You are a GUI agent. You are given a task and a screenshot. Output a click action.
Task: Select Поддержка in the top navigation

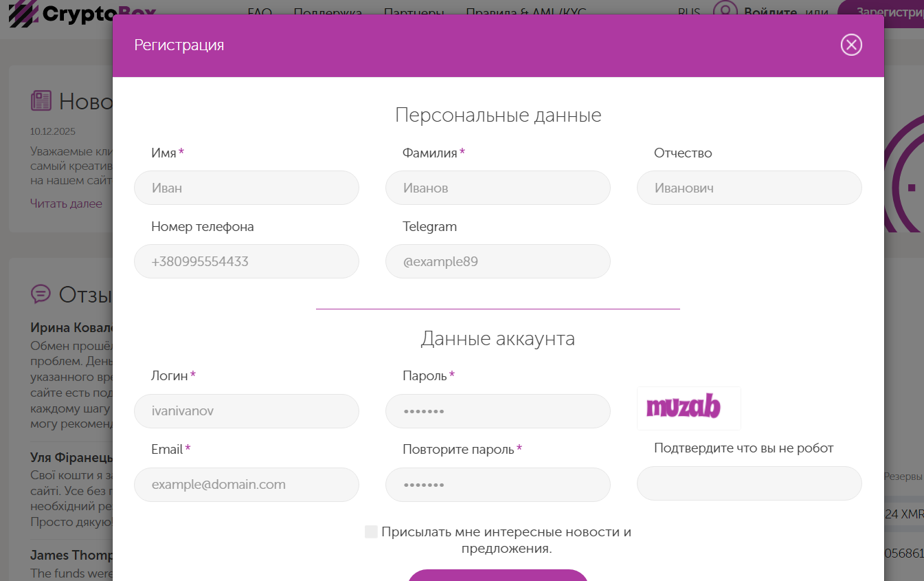(x=328, y=12)
